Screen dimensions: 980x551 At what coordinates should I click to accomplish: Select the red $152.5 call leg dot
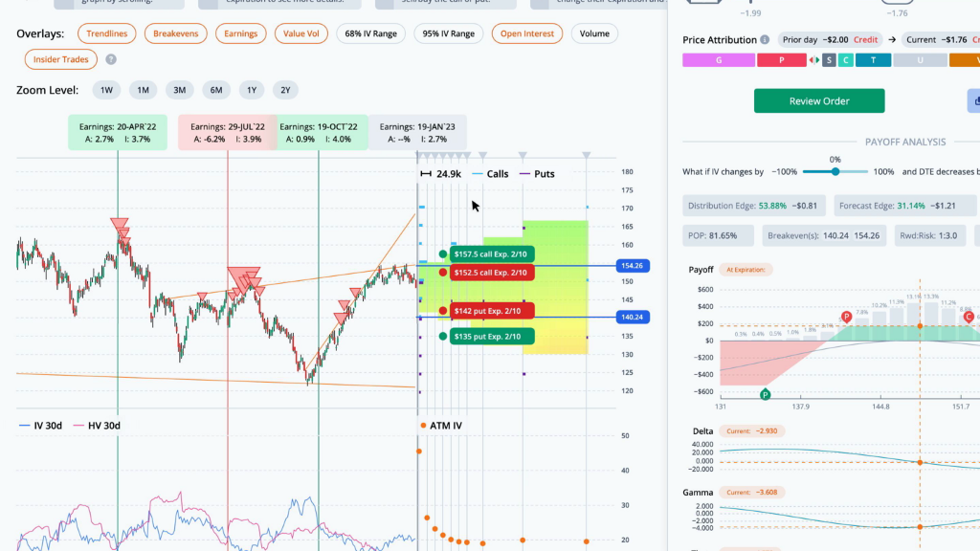point(442,273)
